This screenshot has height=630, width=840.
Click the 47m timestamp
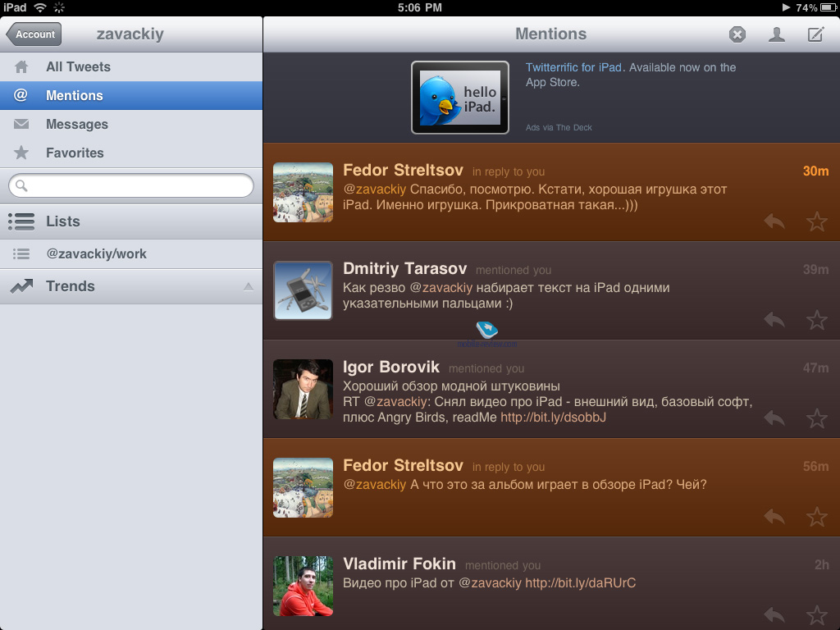pos(815,368)
